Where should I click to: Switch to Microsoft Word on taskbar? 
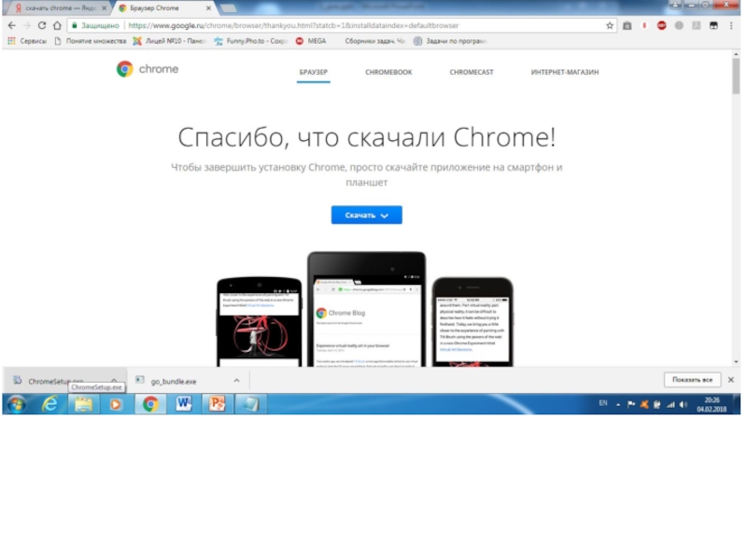[x=183, y=404]
